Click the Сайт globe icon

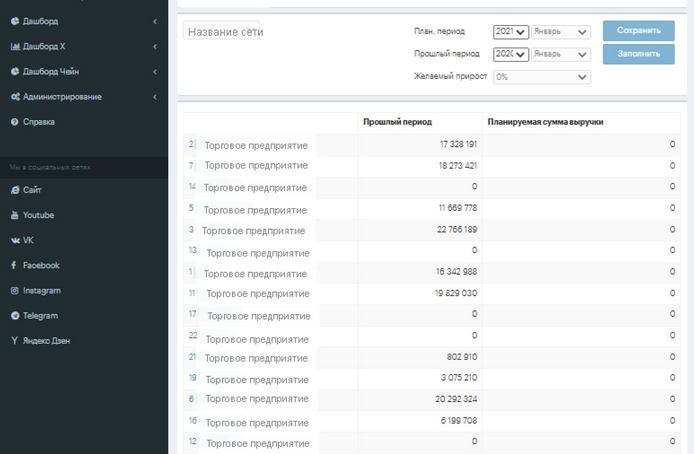click(x=15, y=190)
